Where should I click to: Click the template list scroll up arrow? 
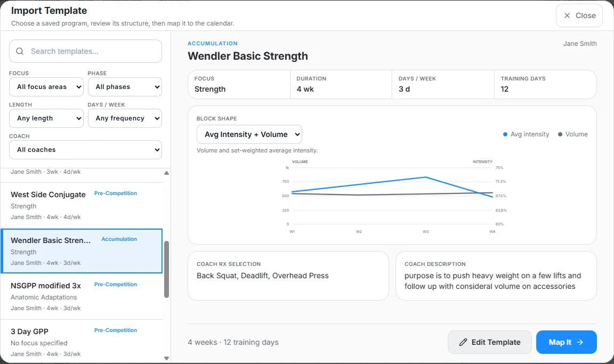click(166, 173)
